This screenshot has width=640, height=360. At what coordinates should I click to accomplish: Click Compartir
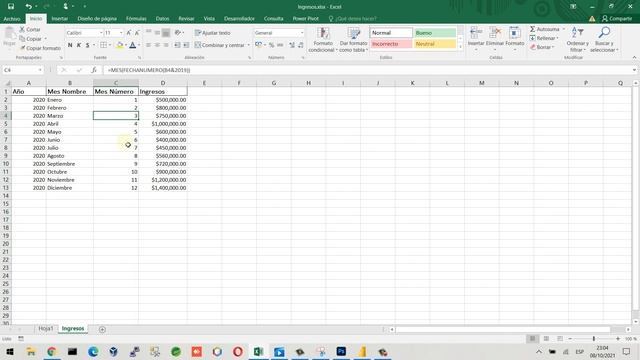pos(617,19)
